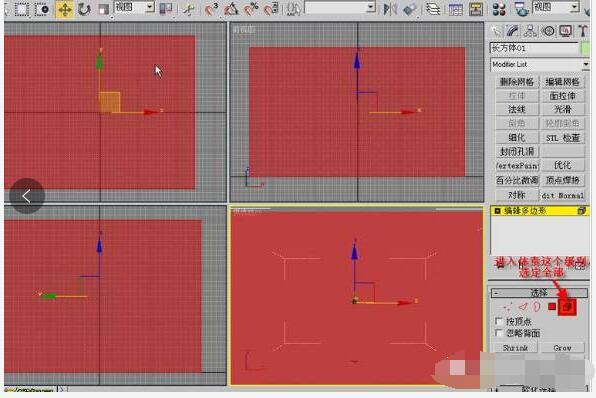Open the Curve Editor icon

point(455,9)
